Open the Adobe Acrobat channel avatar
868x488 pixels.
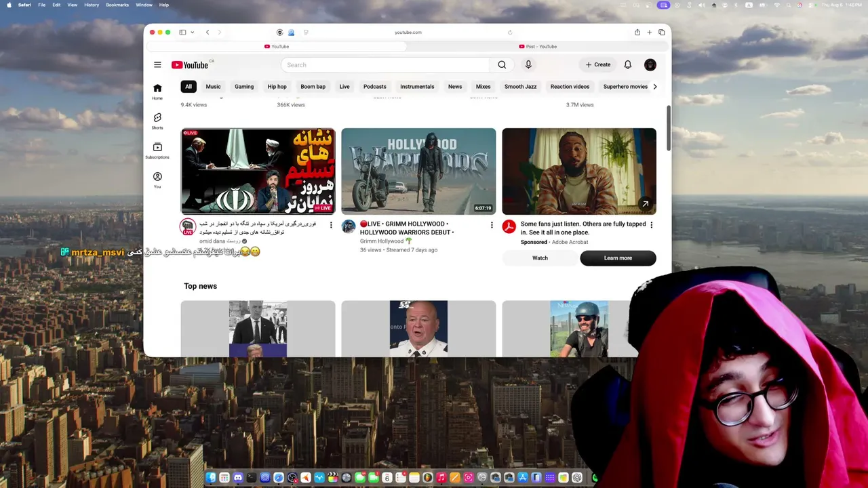pyautogui.click(x=509, y=226)
